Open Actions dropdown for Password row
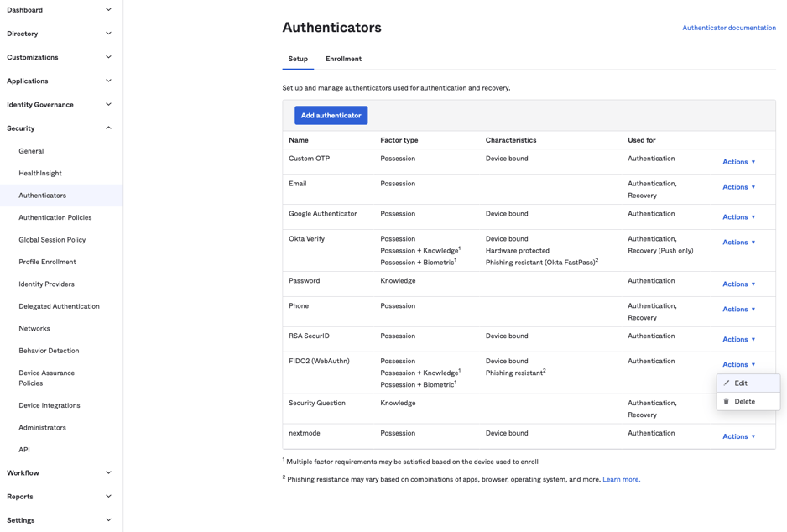Viewport: 787px width, 532px height. (738, 284)
